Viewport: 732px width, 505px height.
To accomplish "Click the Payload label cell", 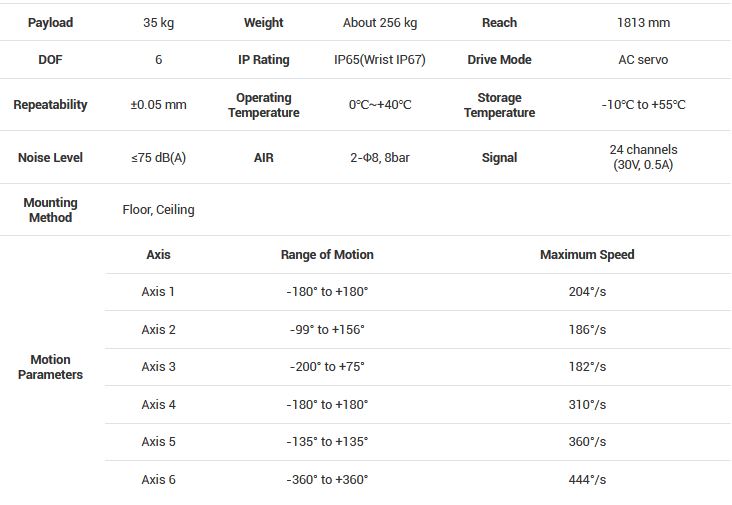I will [x=50, y=22].
